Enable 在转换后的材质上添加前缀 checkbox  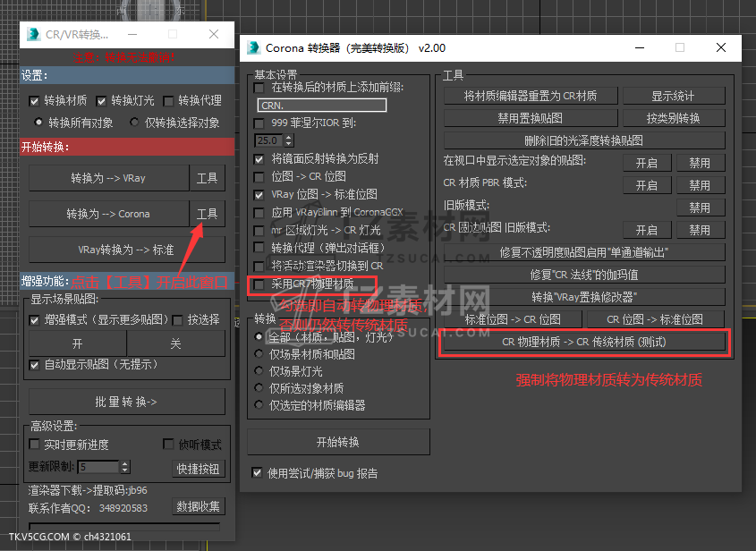click(259, 88)
